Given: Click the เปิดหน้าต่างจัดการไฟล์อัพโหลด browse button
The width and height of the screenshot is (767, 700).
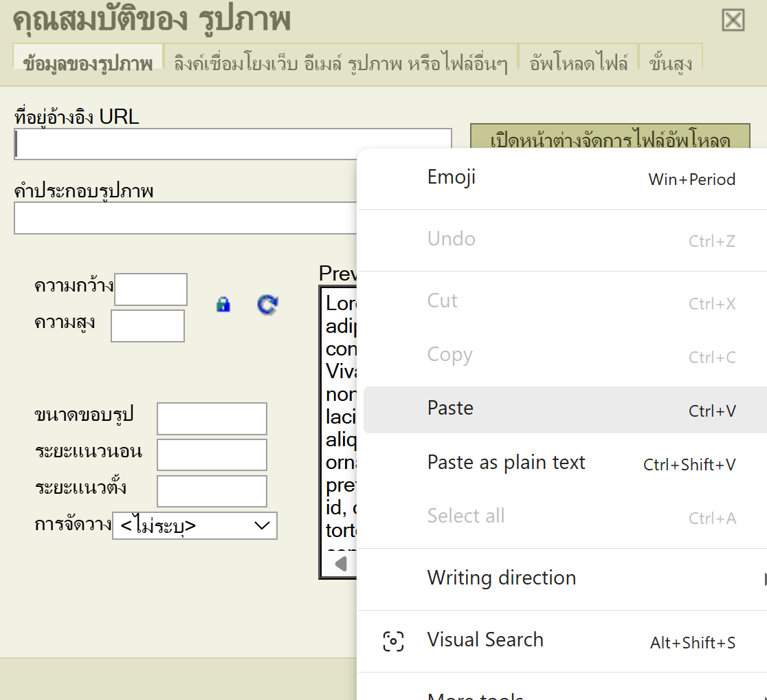Looking at the screenshot, I should 610,140.
